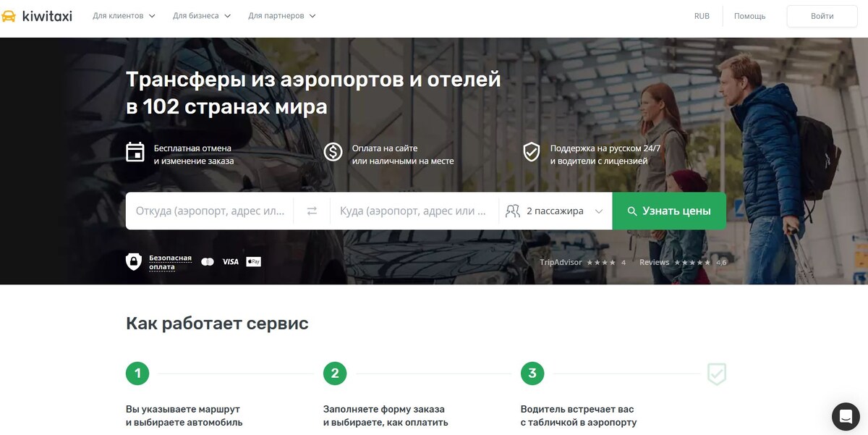Click the shield support checkmark icon
Image resolution: width=868 pixels, height=435 pixels.
pos(532,152)
